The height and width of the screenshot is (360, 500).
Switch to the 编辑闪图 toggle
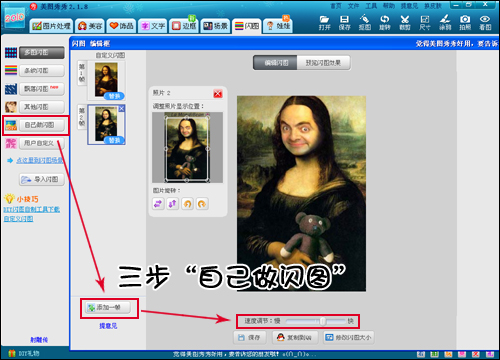275,63
